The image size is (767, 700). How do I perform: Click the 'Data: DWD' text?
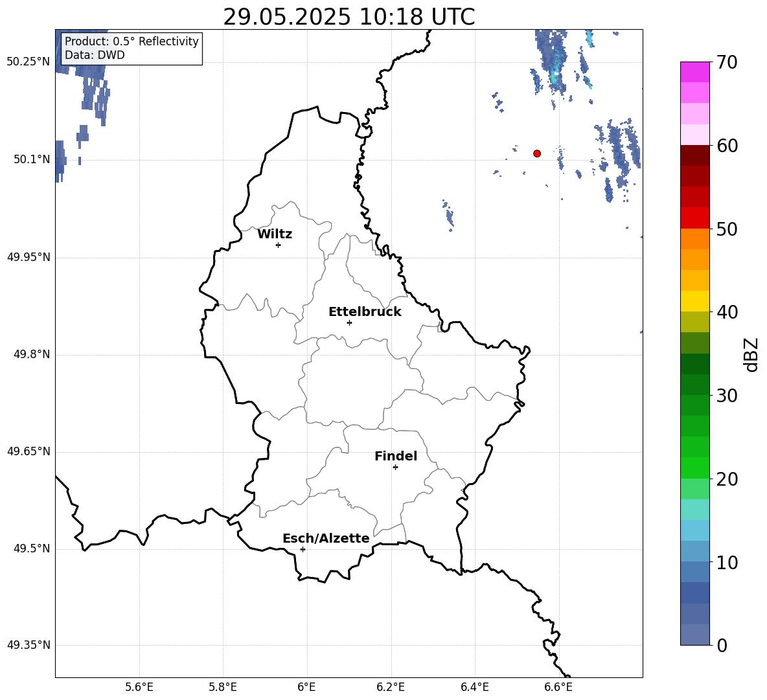[95, 55]
